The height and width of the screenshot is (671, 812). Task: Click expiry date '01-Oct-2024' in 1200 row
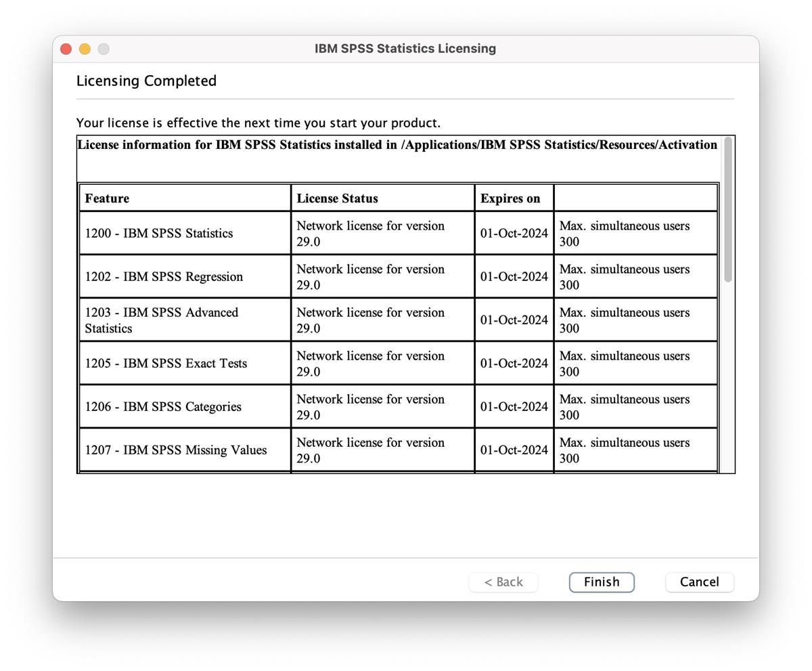(x=514, y=233)
